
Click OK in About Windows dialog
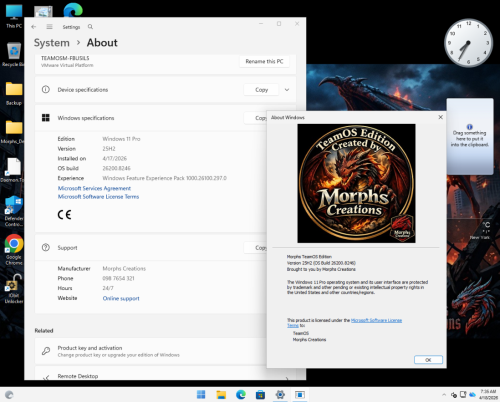428,360
